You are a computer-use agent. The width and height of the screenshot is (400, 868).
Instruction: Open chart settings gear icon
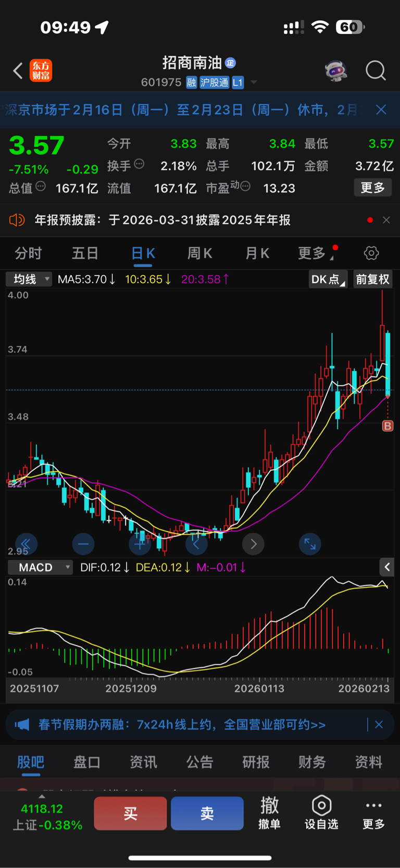click(x=371, y=253)
